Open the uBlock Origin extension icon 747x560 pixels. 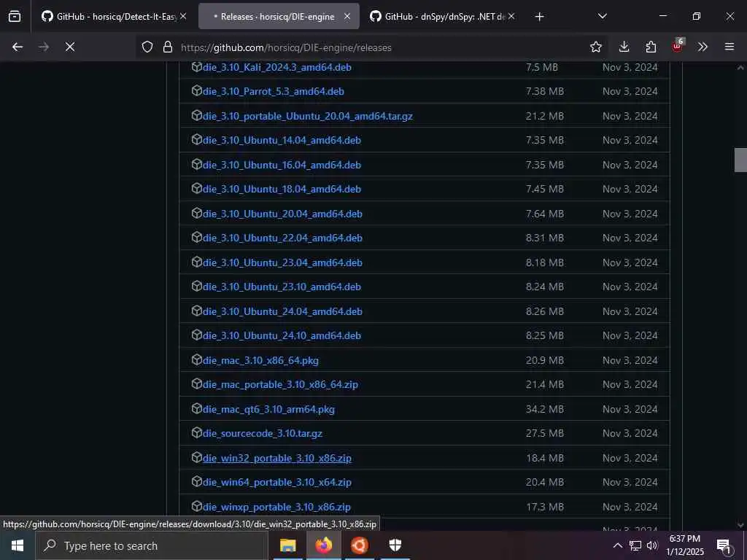point(678,46)
